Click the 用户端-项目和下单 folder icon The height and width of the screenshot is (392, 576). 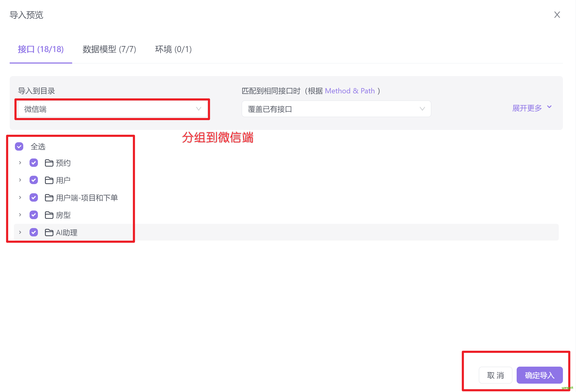pyautogui.click(x=49, y=198)
